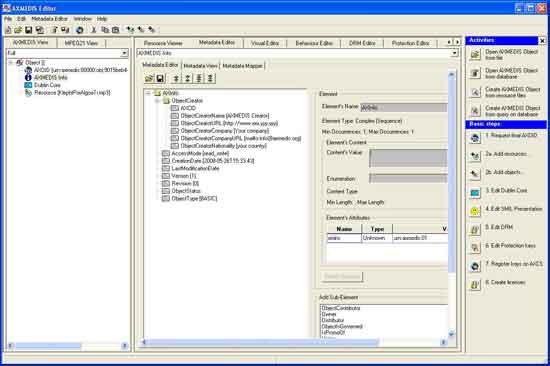Switch to the Visual Editor tab
This screenshot has height=366, width=550.
tap(265, 43)
